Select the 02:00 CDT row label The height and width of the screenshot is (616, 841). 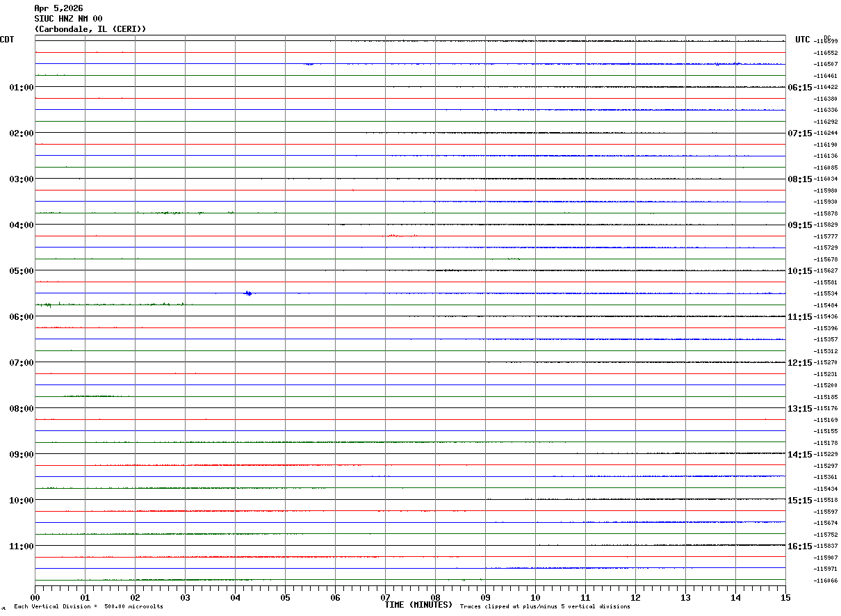[x=22, y=133]
